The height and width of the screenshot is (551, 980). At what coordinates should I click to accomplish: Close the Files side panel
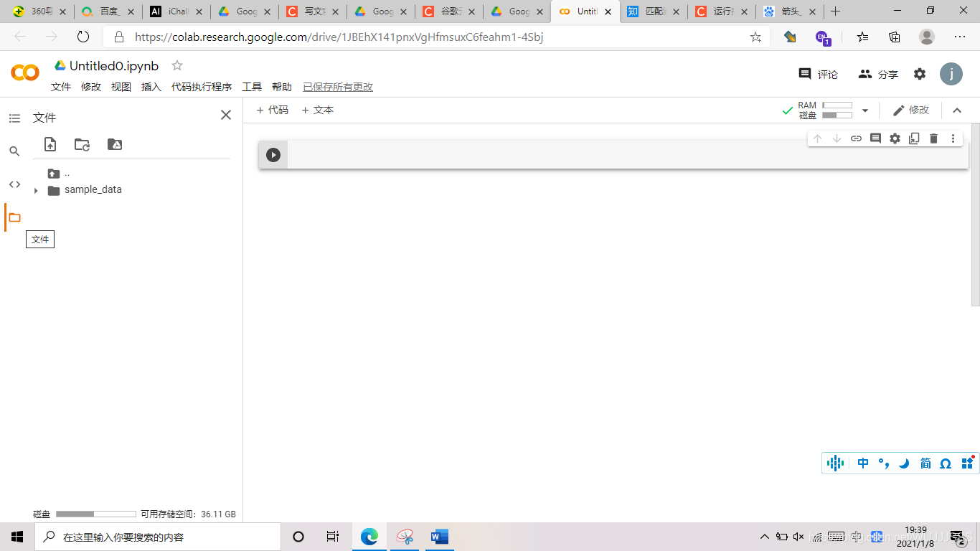point(226,115)
